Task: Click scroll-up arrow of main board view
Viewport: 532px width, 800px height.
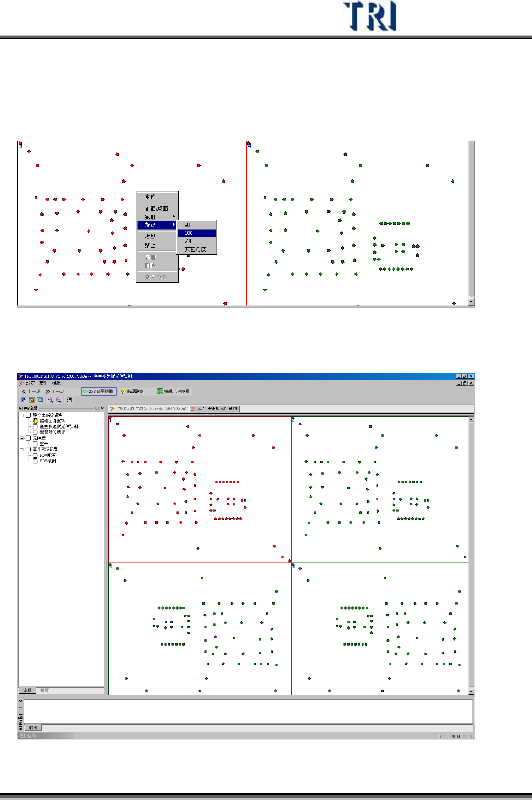Action: pos(471,419)
